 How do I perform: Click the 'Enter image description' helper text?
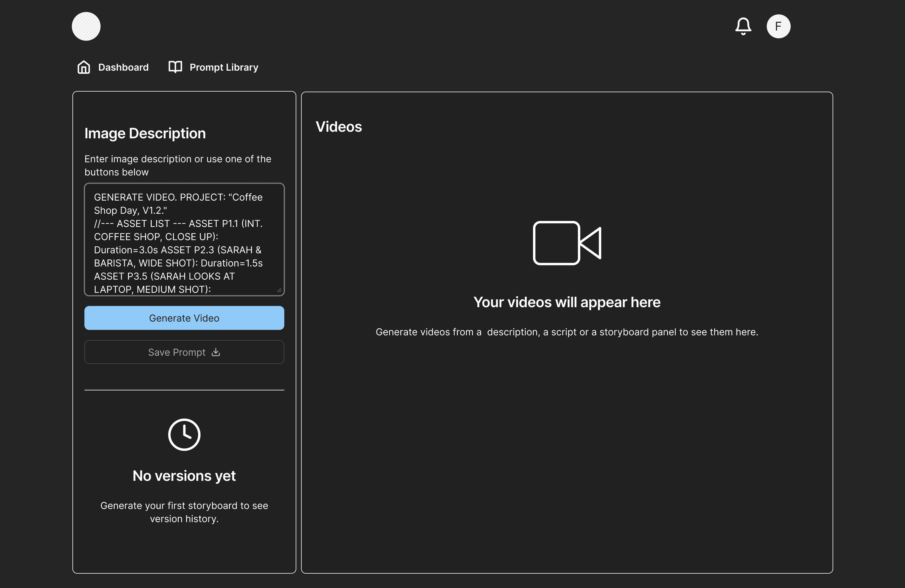point(177,166)
